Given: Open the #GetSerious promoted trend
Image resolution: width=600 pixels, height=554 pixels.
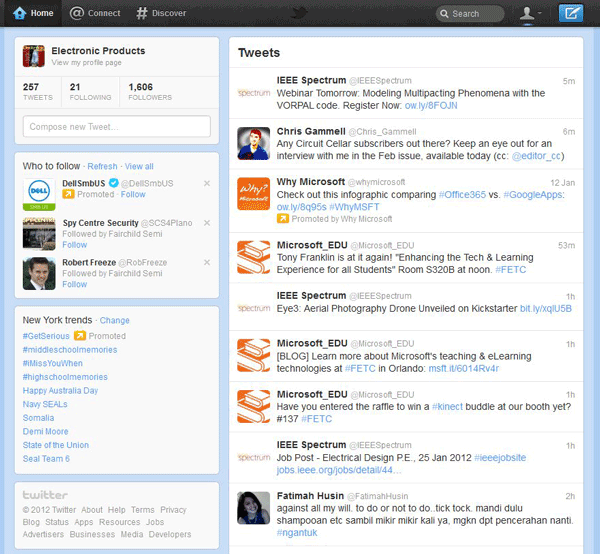Looking at the screenshot, I should click(x=46, y=336).
